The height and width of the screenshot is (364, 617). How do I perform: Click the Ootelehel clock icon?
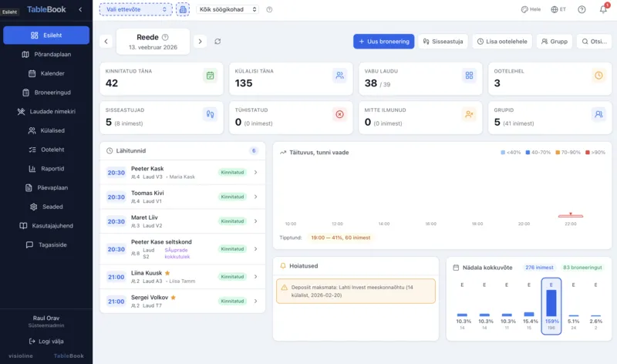coord(598,76)
